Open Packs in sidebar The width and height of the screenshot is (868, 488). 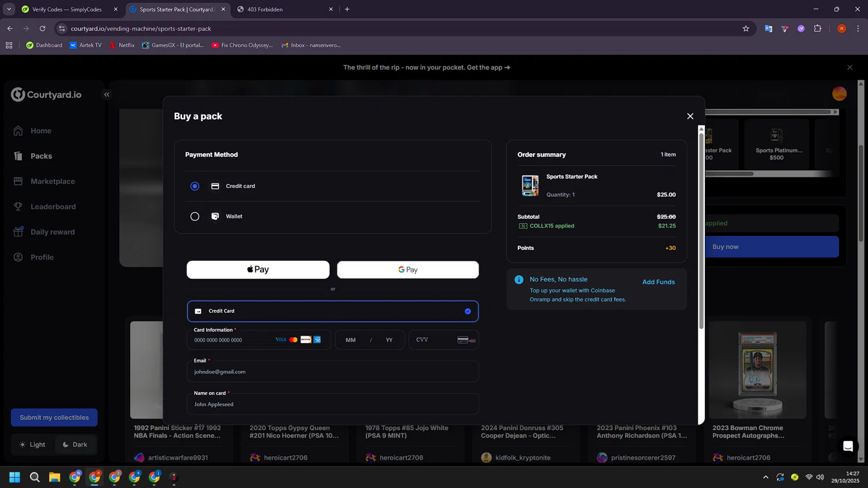pos(41,156)
